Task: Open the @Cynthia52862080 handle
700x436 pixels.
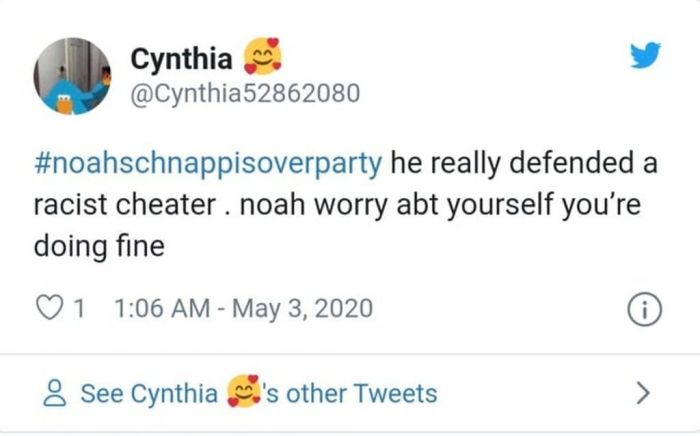Action: [x=246, y=94]
